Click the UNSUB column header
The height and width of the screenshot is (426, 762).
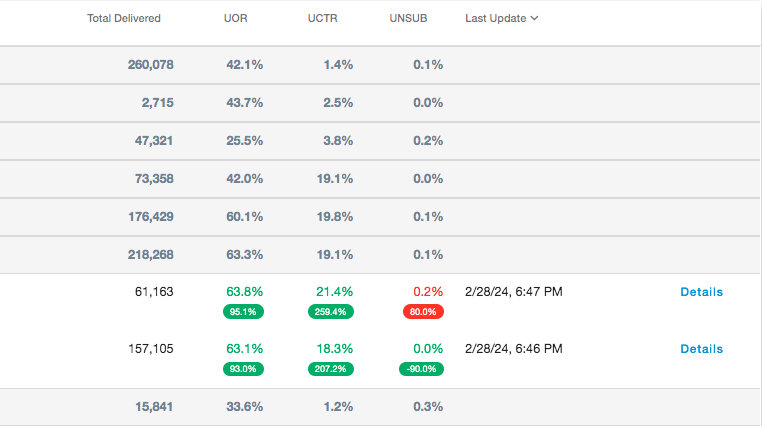click(x=408, y=19)
